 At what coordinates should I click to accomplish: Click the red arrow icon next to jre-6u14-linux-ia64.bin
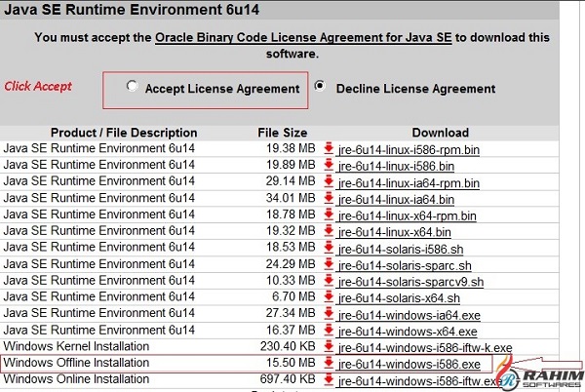[x=329, y=198]
